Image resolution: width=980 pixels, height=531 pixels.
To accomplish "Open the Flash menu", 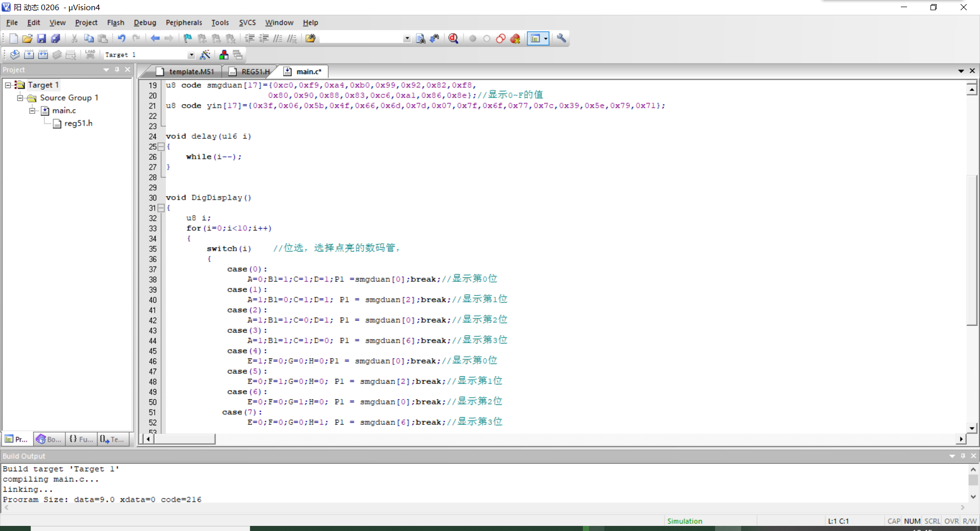I will coord(116,22).
